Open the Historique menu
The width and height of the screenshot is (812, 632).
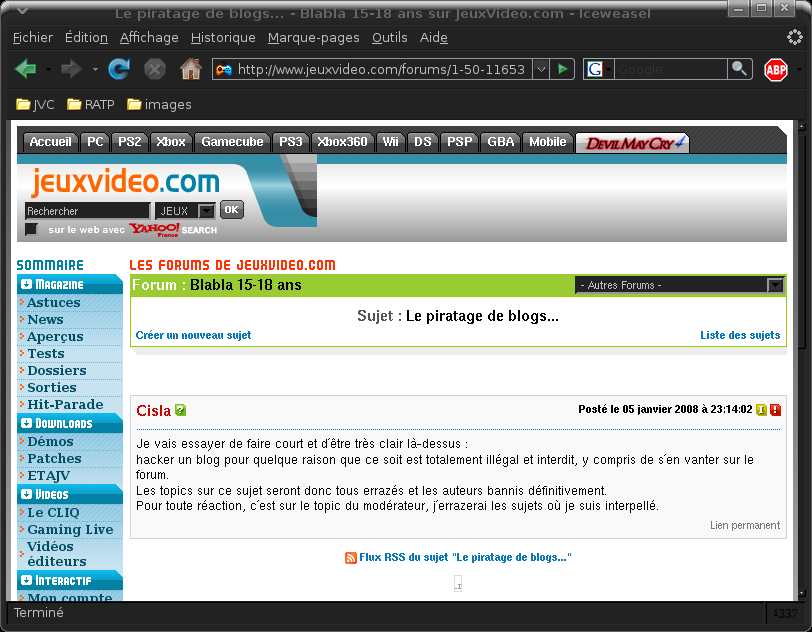click(x=223, y=38)
